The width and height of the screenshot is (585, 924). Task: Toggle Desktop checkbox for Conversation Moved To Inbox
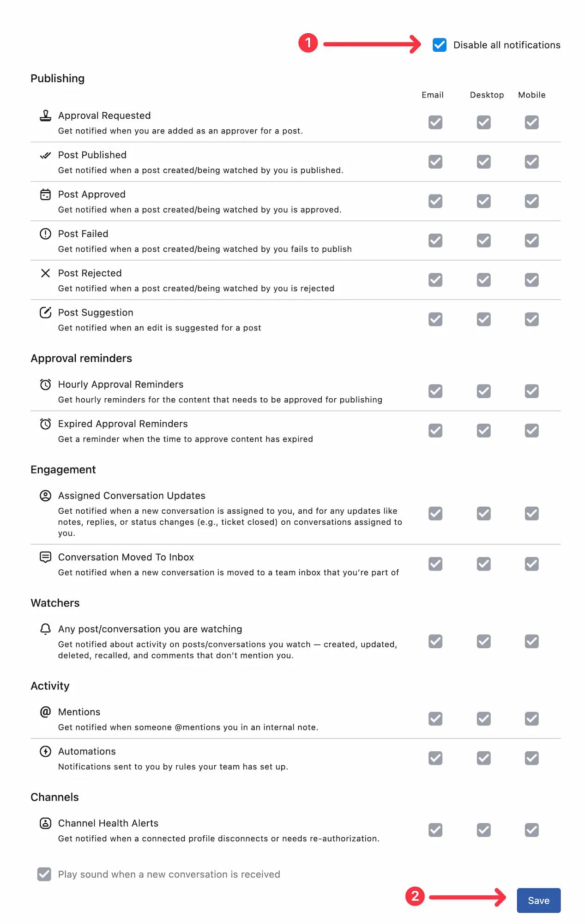(483, 564)
